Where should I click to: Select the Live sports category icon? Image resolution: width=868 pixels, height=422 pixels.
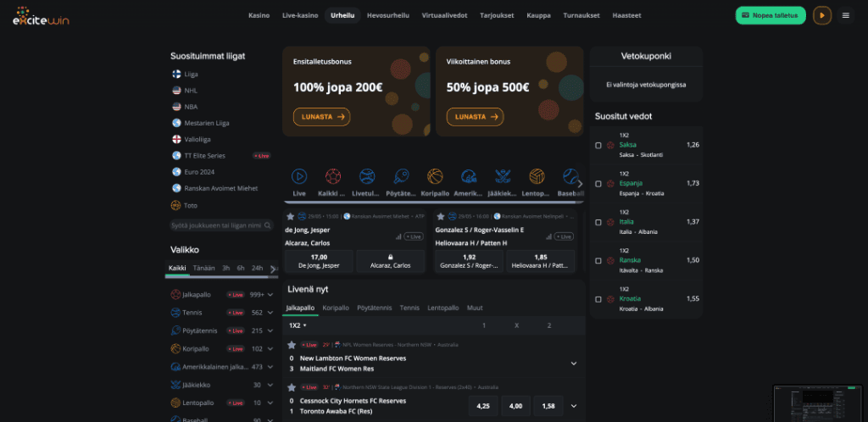point(299,176)
